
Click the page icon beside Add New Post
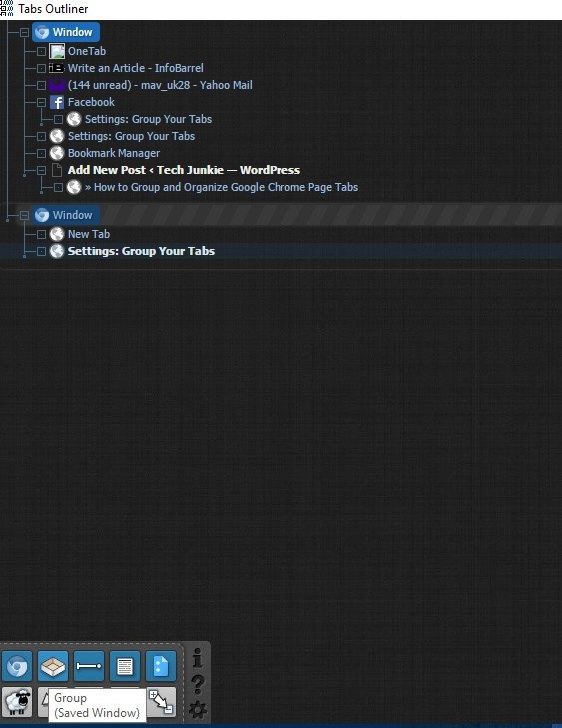click(x=57, y=170)
